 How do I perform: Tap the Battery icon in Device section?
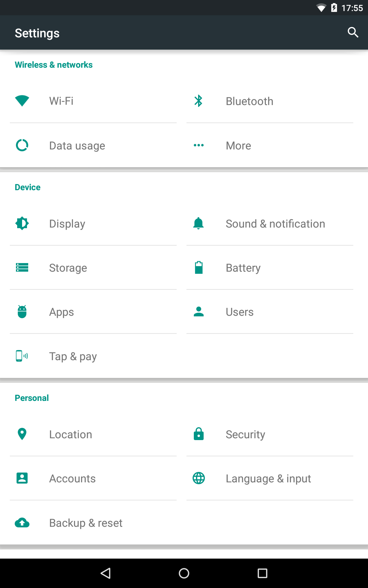[x=199, y=267]
